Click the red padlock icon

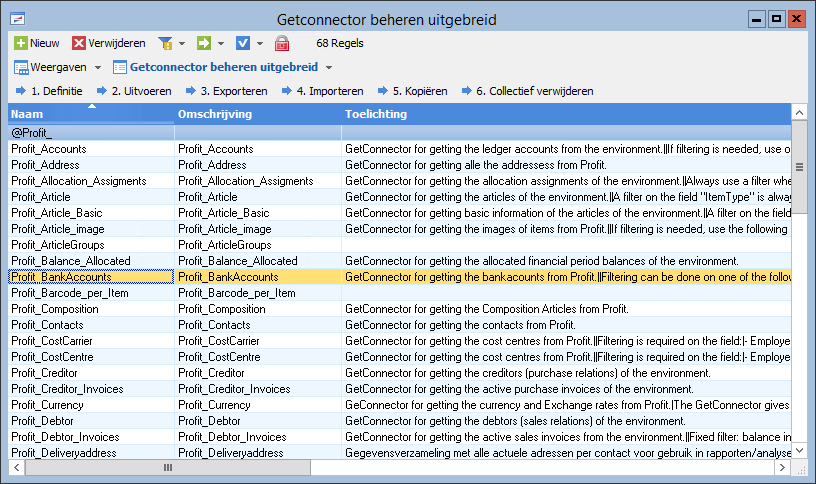point(282,43)
